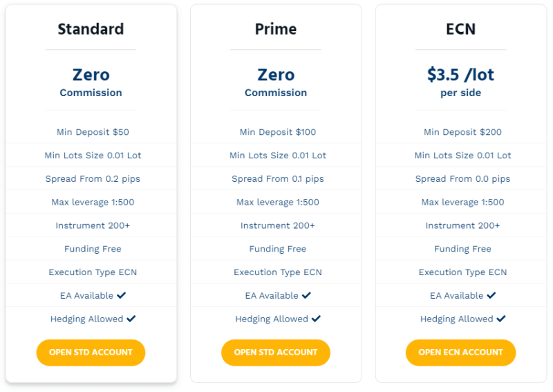The width and height of the screenshot is (553, 392).
Task: Click the Hedging Allowed checkmark in Standard plan
Action: click(131, 319)
